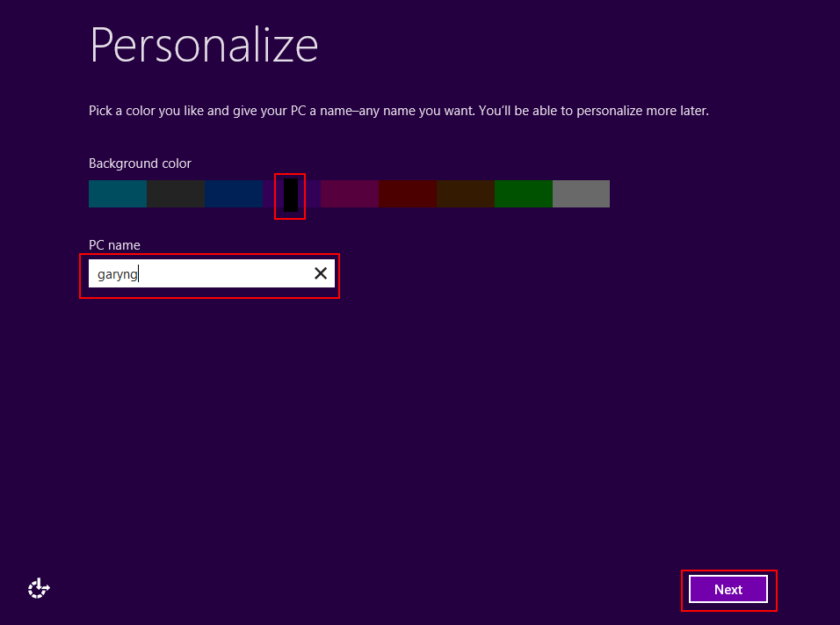Pick the teal background color swatch
The image size is (840, 625).
tap(118, 193)
